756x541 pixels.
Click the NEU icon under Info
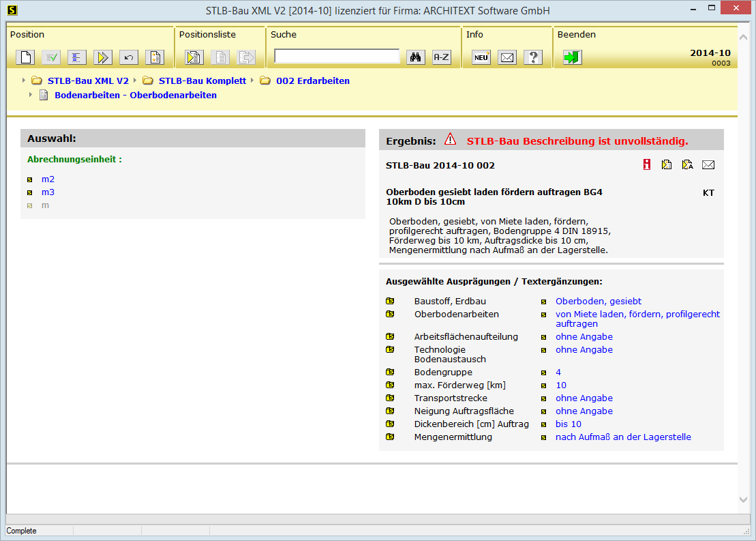(x=481, y=57)
